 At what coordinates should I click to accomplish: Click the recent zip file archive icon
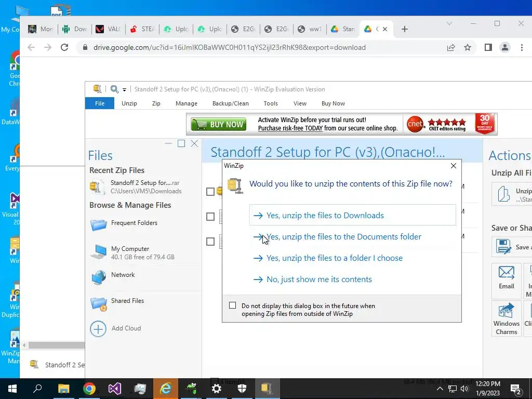(x=97, y=187)
